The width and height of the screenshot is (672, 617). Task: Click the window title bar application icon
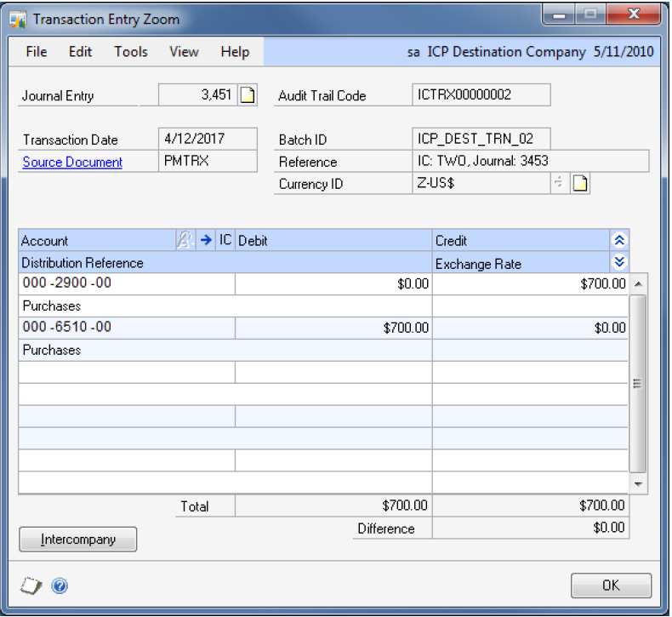(19, 19)
